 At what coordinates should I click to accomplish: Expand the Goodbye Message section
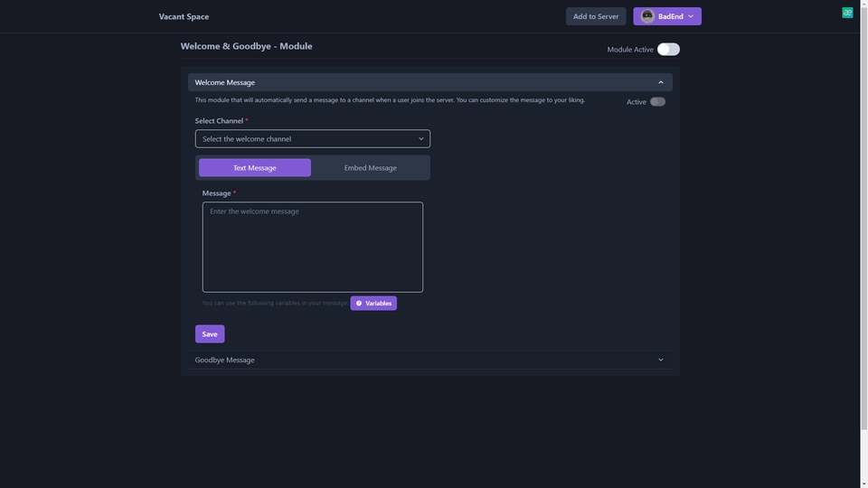(430, 360)
